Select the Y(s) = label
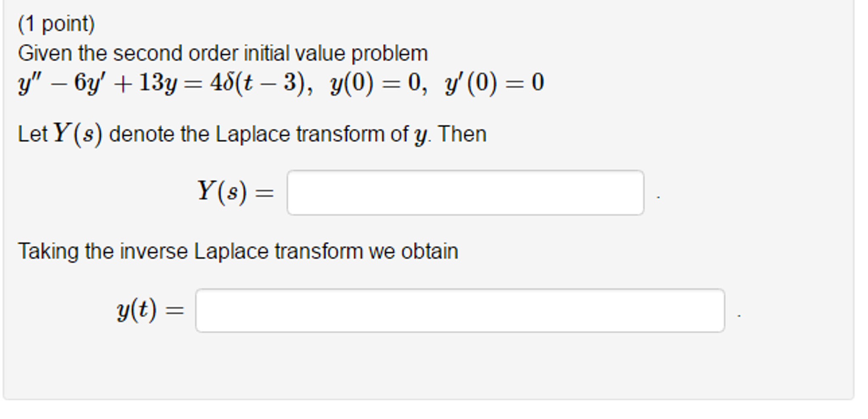 tap(235, 191)
